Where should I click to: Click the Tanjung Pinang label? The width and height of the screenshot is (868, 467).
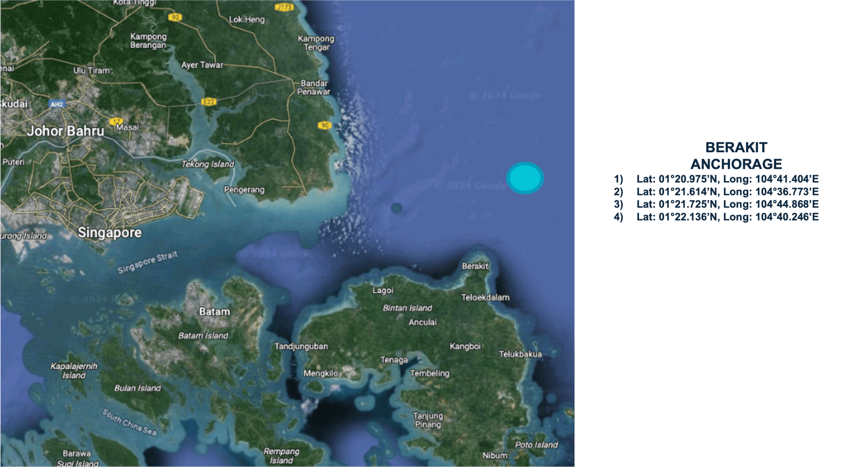(x=428, y=420)
